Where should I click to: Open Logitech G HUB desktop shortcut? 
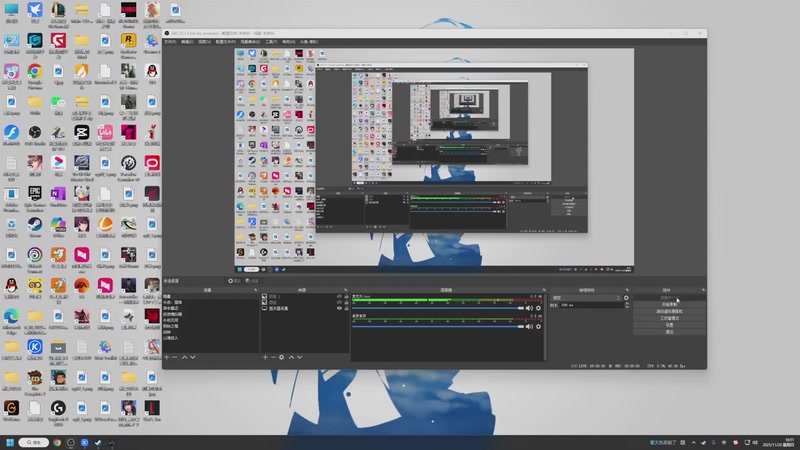58,413
